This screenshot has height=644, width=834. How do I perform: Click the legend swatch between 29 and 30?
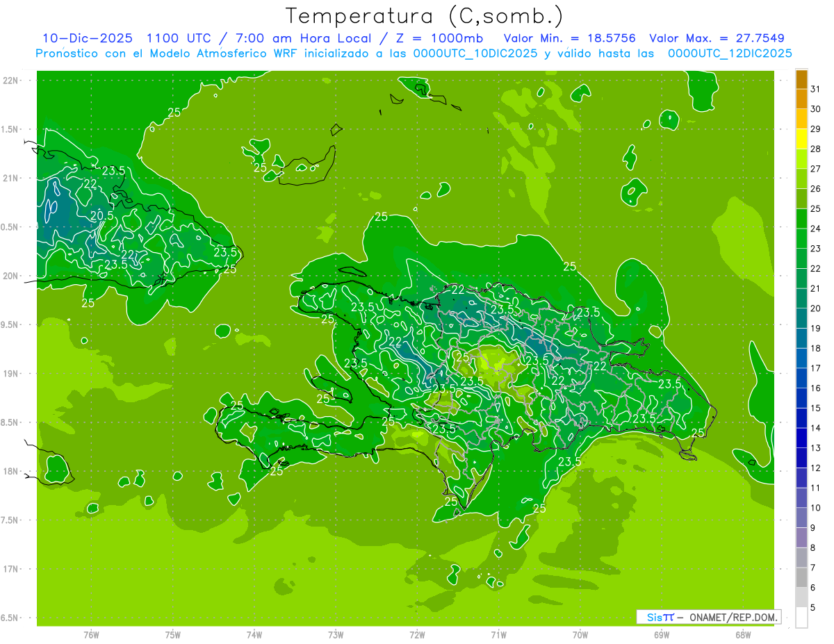(801, 119)
